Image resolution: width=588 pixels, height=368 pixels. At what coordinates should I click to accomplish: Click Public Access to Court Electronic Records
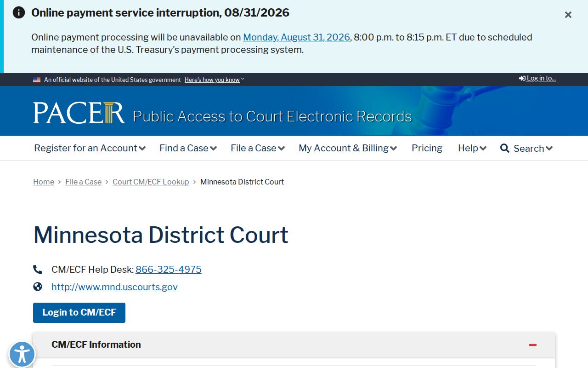(272, 116)
